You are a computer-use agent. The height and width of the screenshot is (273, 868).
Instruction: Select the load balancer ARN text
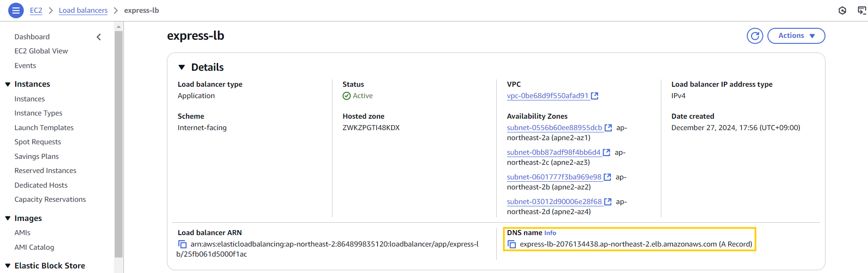coord(328,249)
